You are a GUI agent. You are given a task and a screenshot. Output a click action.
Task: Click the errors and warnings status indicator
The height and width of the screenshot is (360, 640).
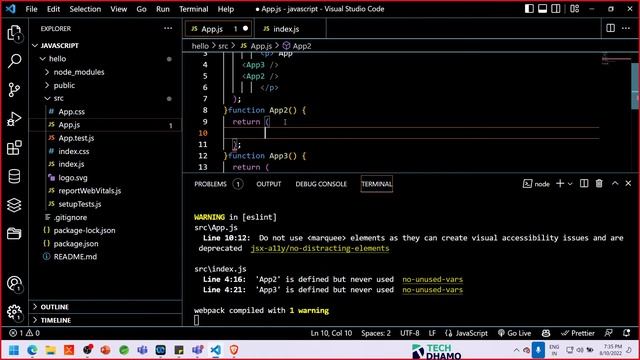coord(24,333)
